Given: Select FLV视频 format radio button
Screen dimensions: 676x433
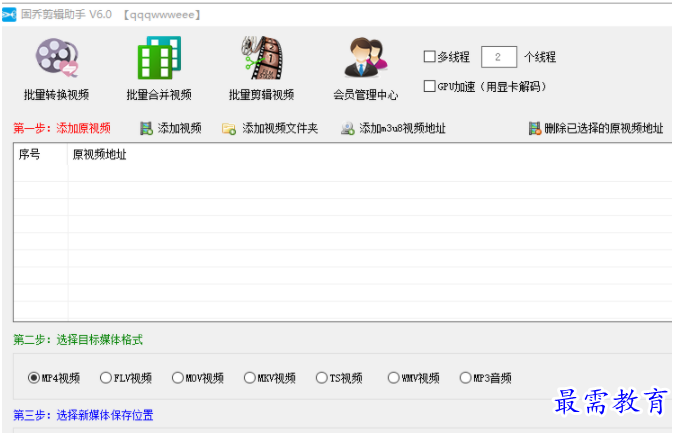Looking at the screenshot, I should point(106,378).
